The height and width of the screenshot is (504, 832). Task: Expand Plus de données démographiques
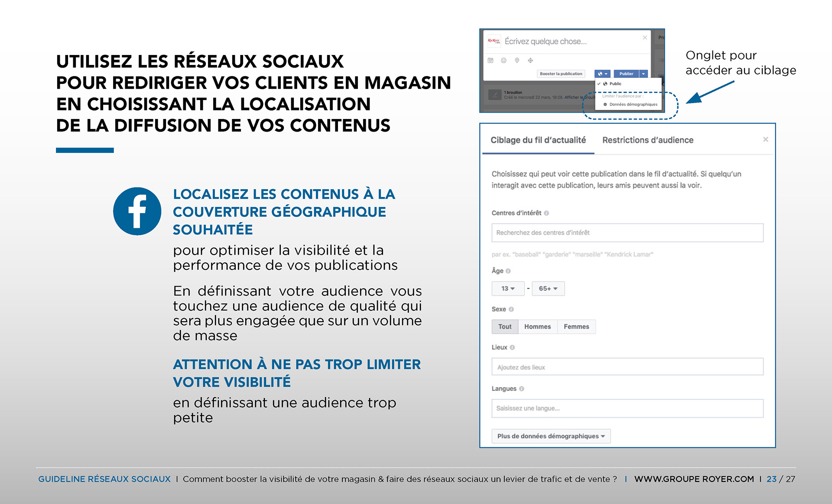[x=551, y=436]
